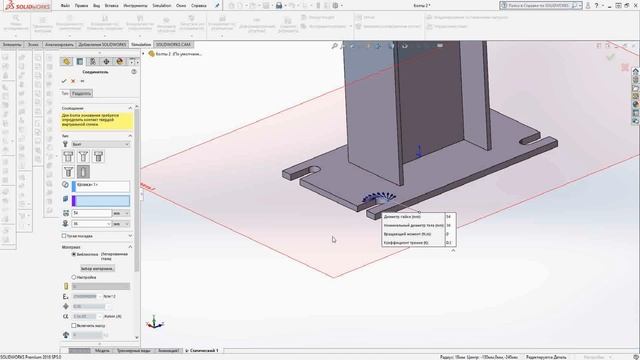Select countersink bolt with nut type icon
Viewport: 640px width, 360px height.
pos(83,156)
